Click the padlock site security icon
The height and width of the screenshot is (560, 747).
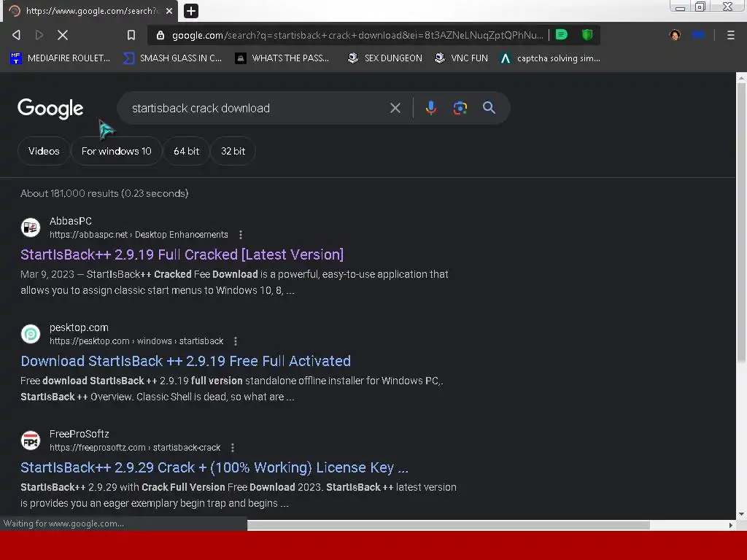point(160,35)
